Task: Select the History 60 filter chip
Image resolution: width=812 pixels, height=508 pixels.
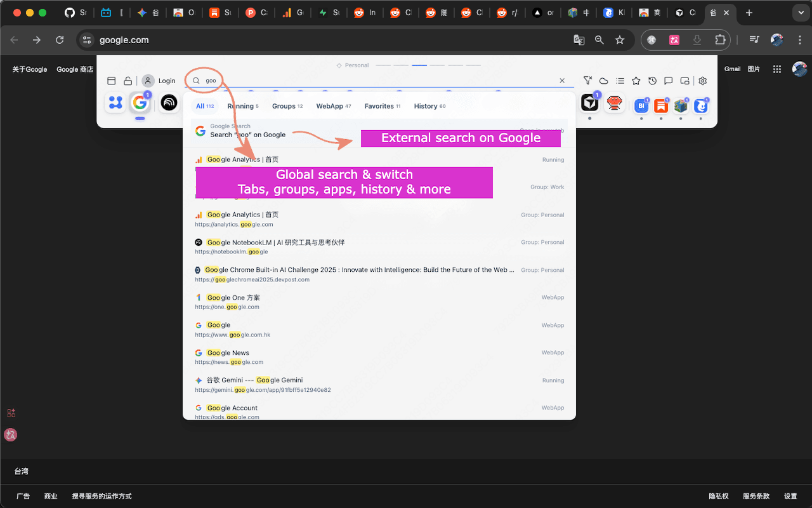Action: point(429,106)
